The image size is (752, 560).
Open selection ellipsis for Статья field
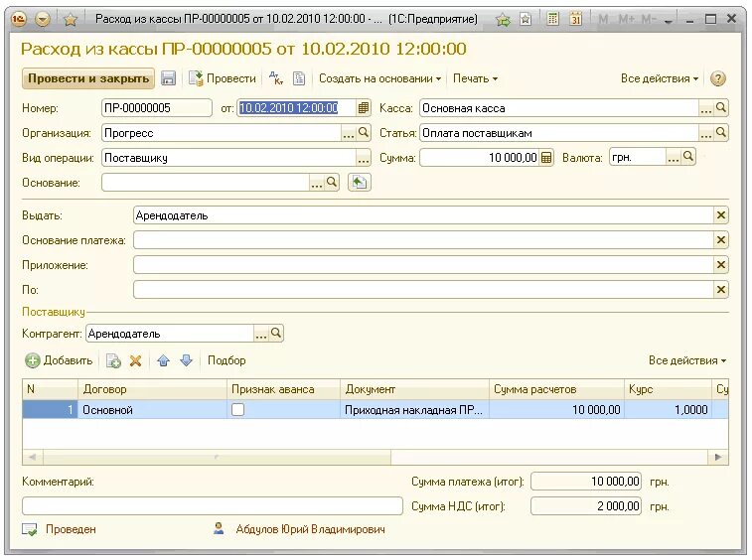(x=705, y=133)
